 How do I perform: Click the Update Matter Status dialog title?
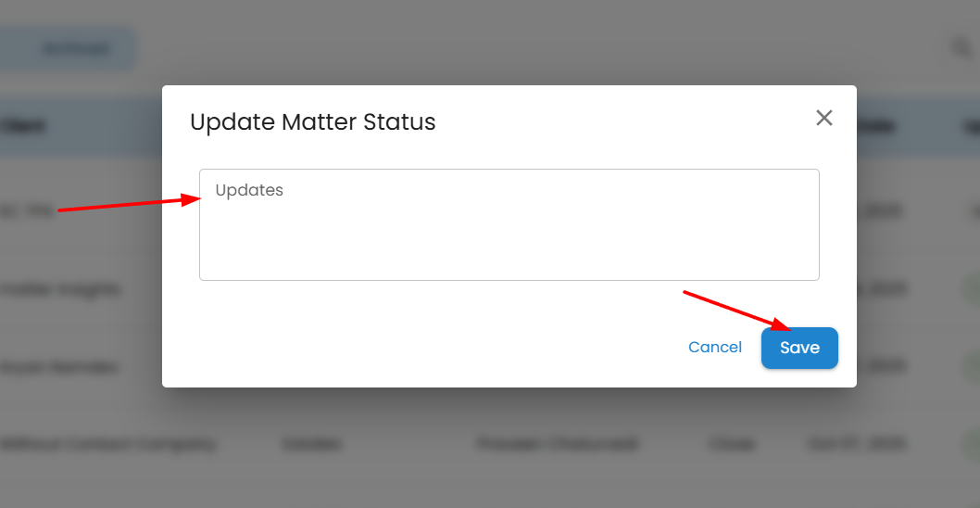pos(312,121)
